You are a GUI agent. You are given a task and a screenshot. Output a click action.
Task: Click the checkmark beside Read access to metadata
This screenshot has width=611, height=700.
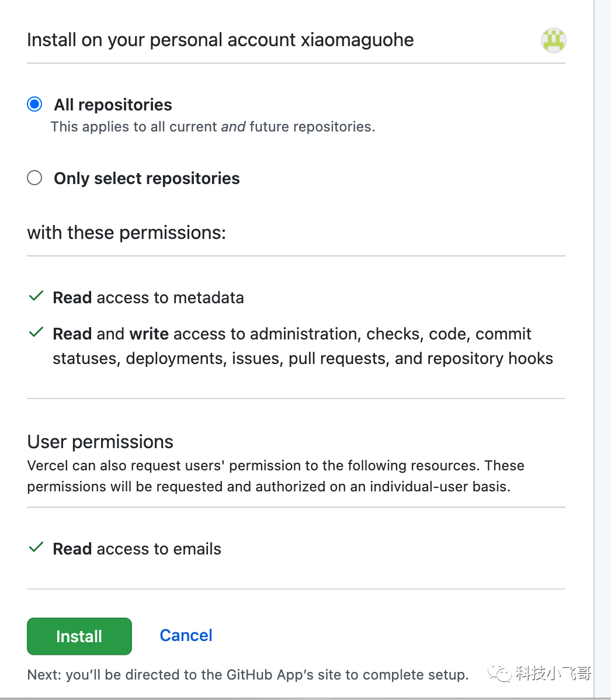click(x=36, y=297)
